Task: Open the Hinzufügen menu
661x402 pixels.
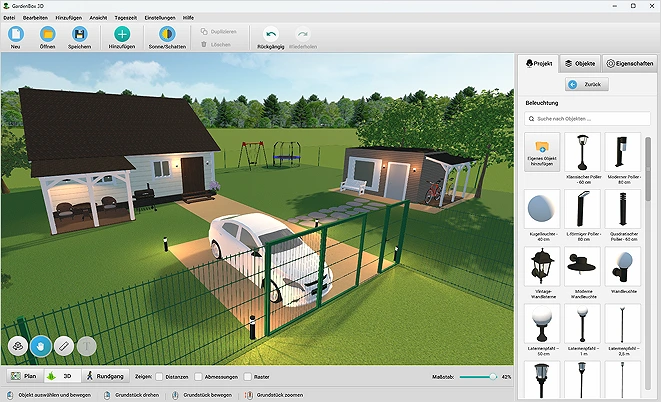Action: [x=69, y=18]
